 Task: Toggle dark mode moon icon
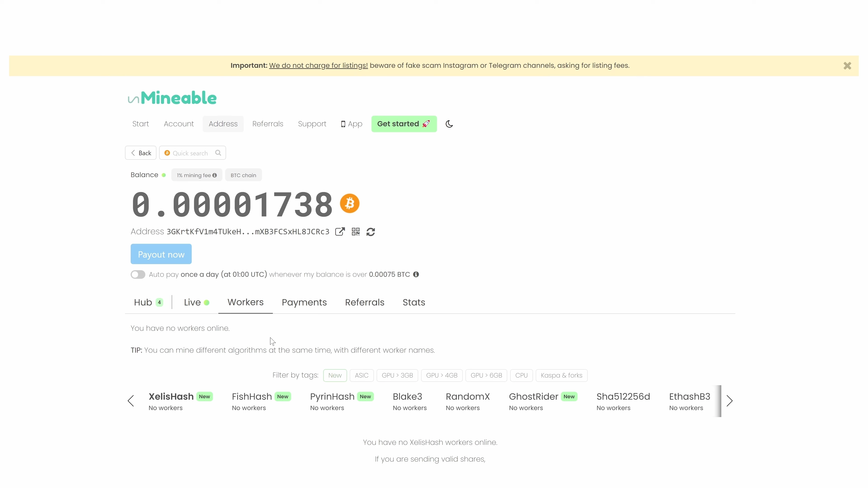click(449, 124)
